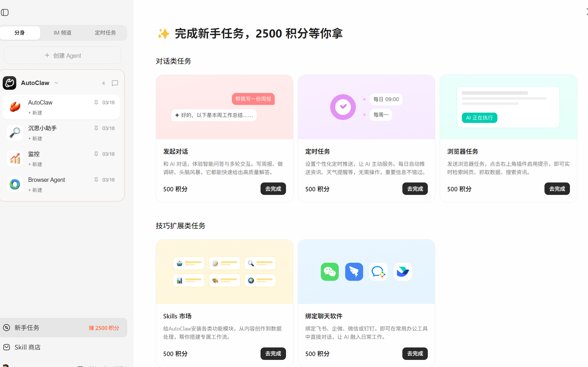
Task: Click the Browser Agent avatar icon
Action: pyautogui.click(x=15, y=184)
